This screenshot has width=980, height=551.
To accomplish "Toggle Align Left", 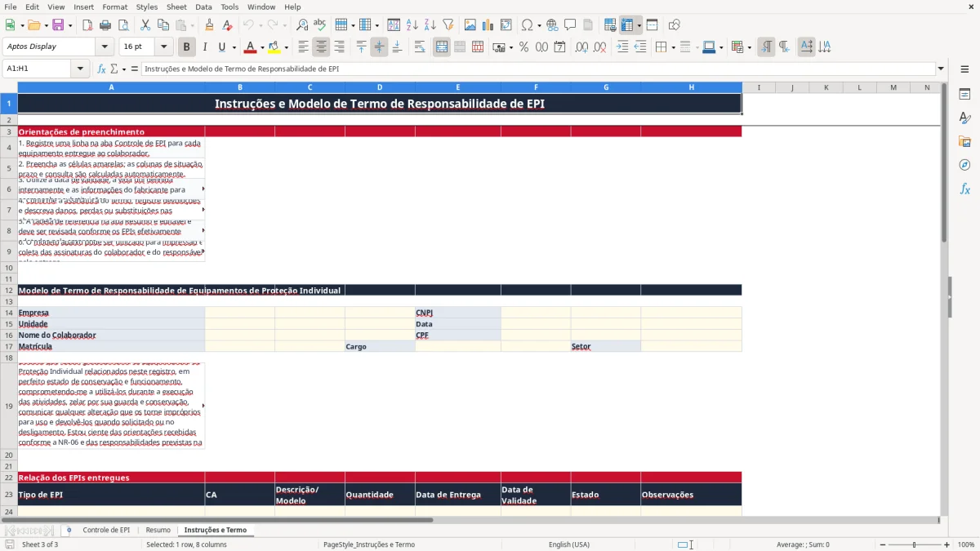I will tap(303, 47).
